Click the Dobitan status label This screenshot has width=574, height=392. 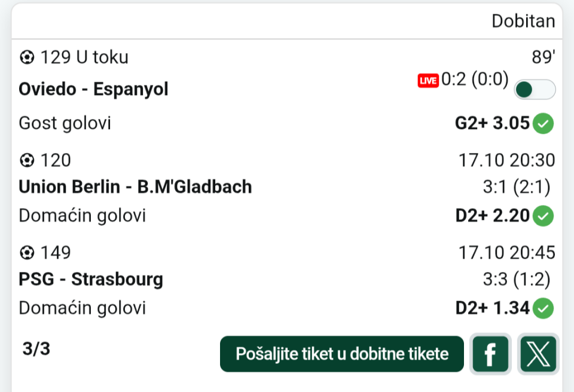pyautogui.click(x=523, y=21)
